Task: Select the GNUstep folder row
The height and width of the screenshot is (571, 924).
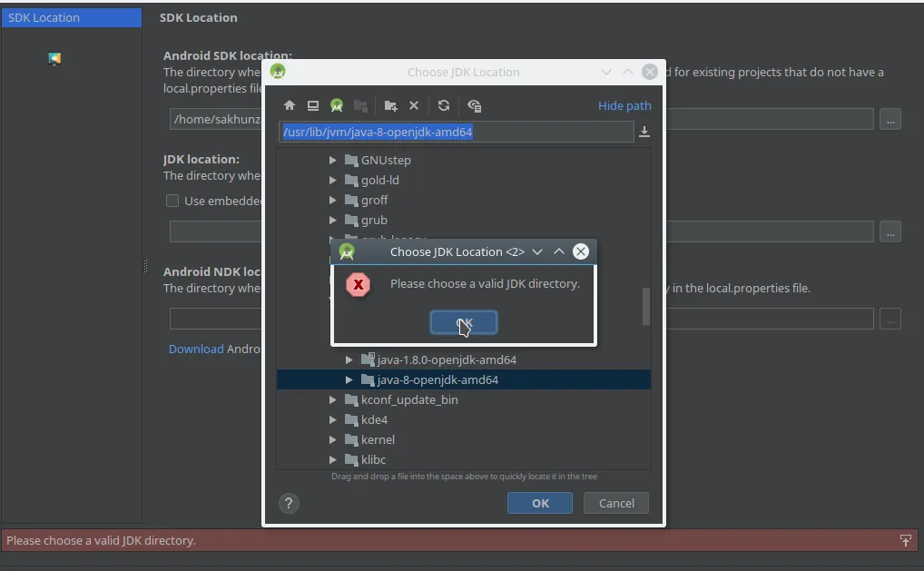Action: (464, 161)
